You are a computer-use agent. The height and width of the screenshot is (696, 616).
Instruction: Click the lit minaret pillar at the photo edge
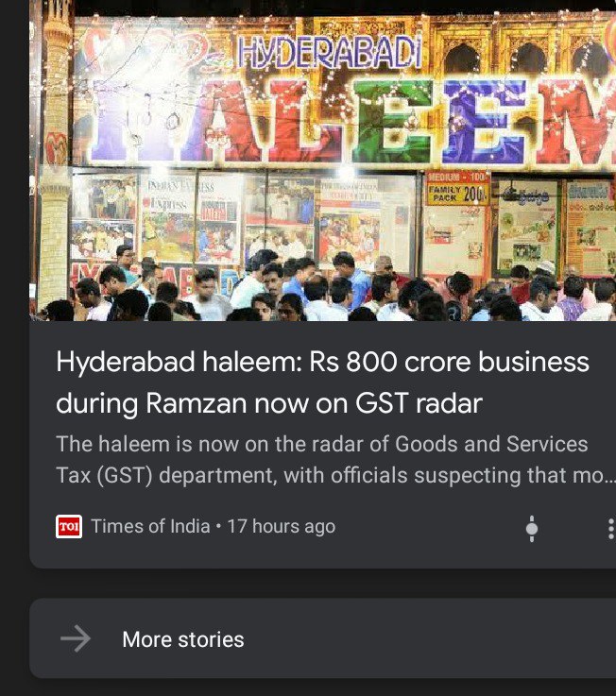pos(56,160)
